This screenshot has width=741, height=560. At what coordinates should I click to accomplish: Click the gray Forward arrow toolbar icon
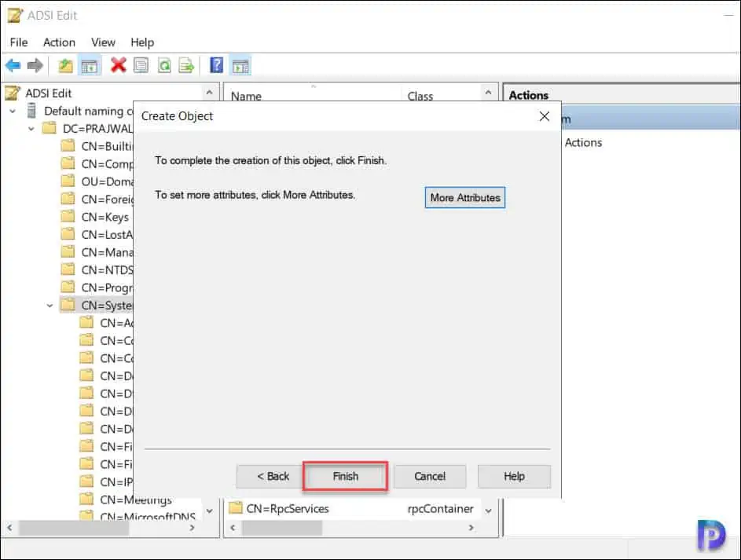click(x=35, y=65)
